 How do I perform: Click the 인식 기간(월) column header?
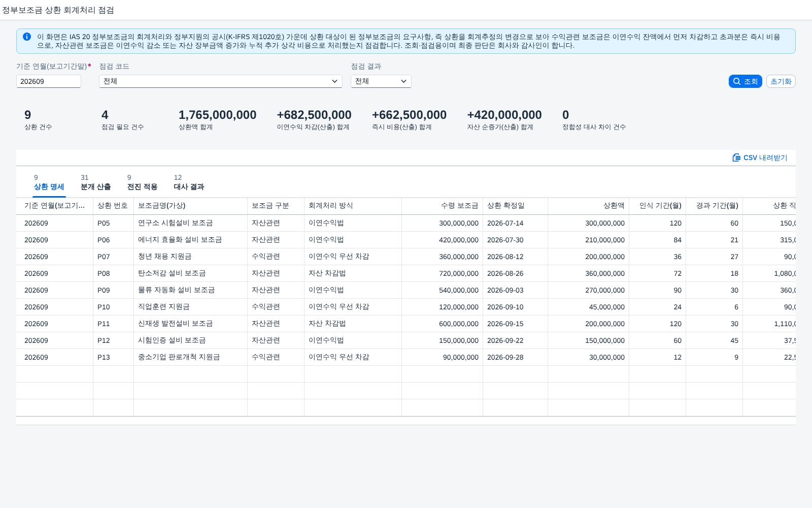pos(657,206)
